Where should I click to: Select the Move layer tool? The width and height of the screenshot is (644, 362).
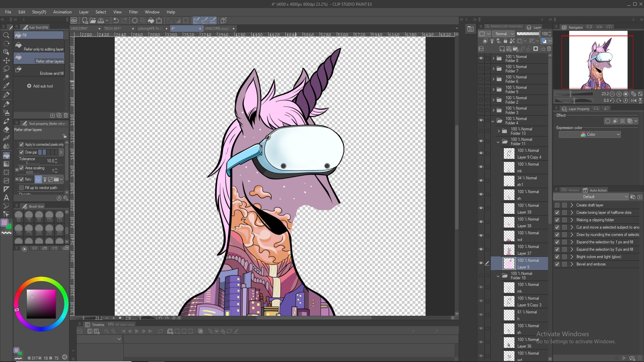(x=6, y=60)
